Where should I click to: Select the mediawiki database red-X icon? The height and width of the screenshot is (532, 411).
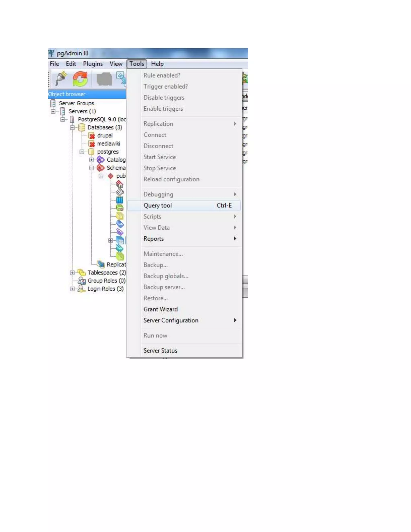click(x=92, y=144)
